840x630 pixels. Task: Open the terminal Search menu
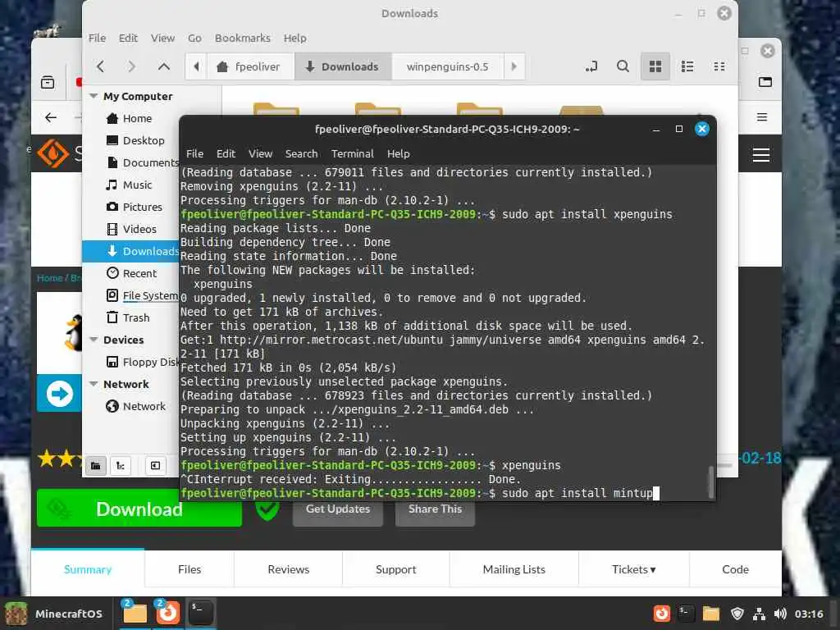[x=301, y=153]
